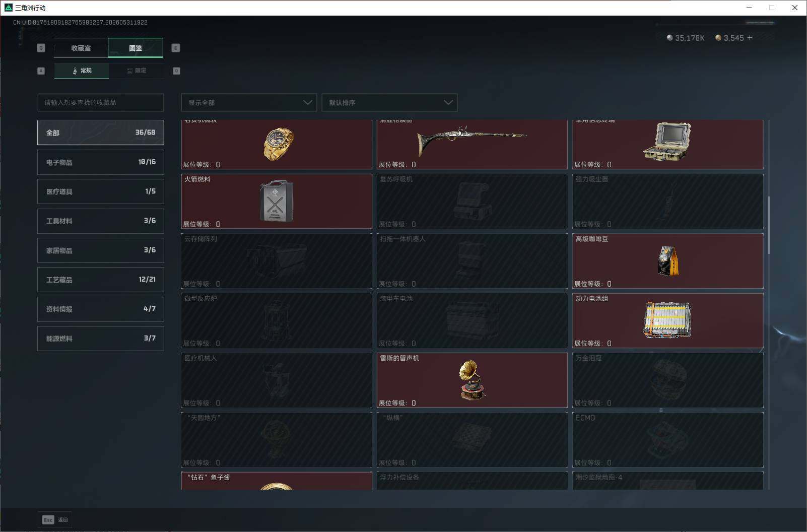
Task: Click the 火箭燃料 fuel canister icon
Action: point(276,202)
